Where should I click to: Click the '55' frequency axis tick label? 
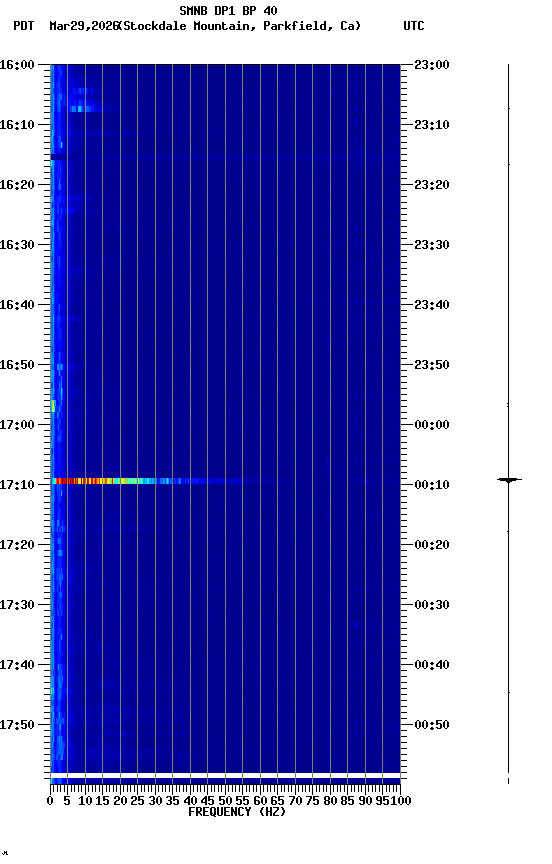pos(242,801)
